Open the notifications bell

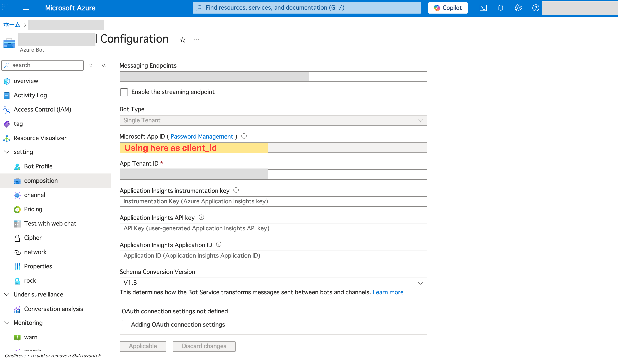501,8
